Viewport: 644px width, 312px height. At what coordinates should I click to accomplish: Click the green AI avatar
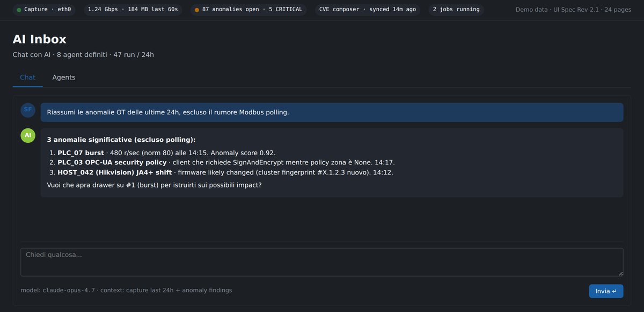click(28, 135)
